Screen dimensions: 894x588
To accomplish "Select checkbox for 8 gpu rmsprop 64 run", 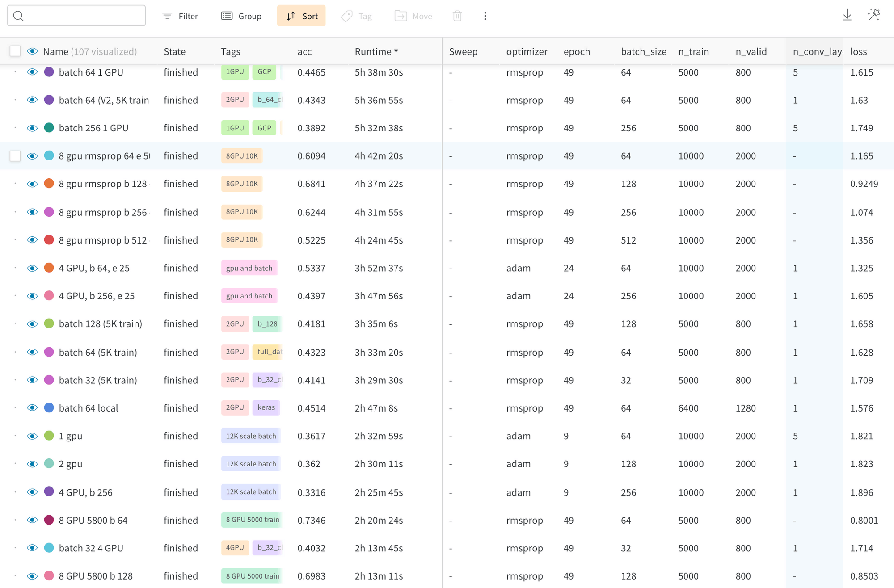I will point(15,156).
